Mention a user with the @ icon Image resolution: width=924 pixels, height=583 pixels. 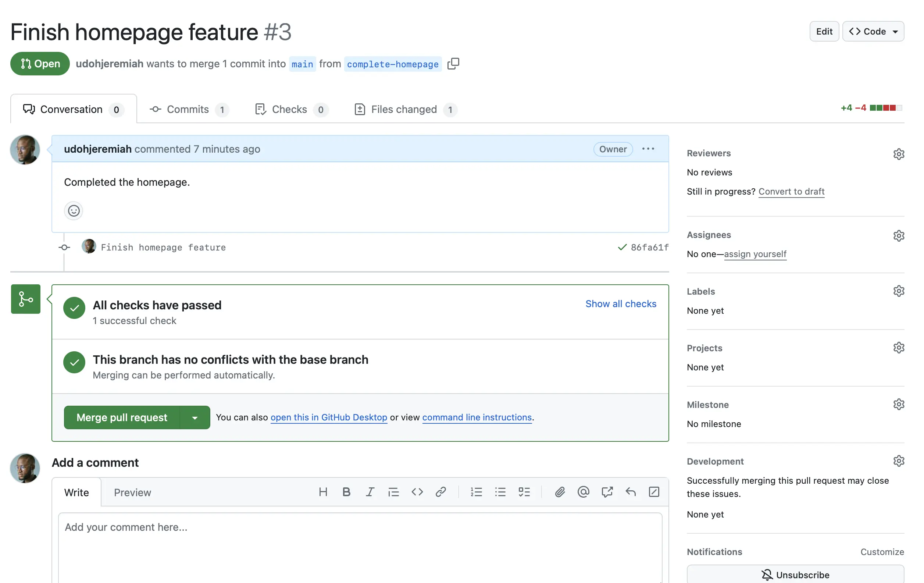[583, 492]
